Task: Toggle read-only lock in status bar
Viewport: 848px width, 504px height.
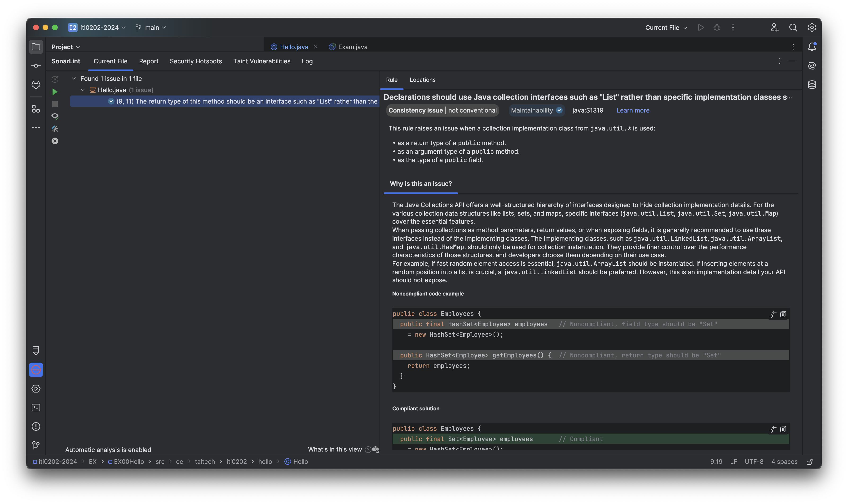Action: pyautogui.click(x=810, y=462)
